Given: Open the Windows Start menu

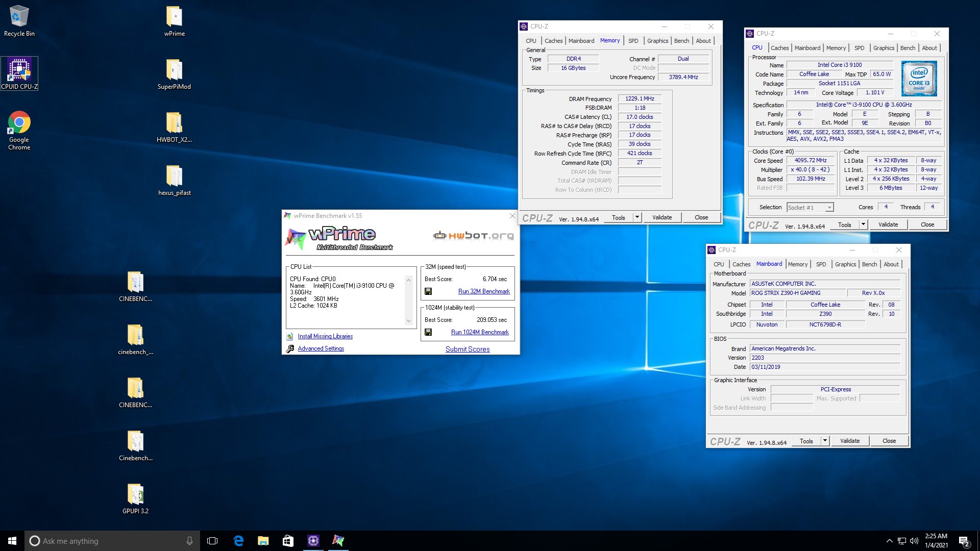Looking at the screenshot, I should 12,541.
